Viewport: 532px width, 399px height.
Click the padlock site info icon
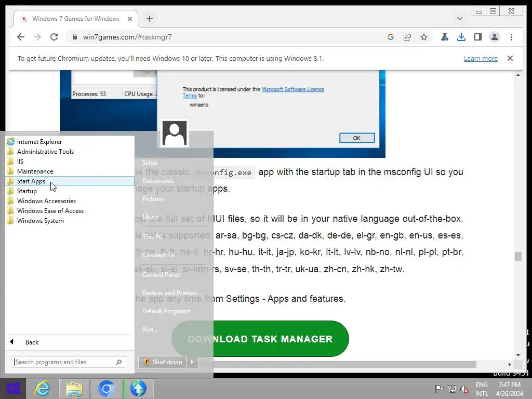point(75,37)
